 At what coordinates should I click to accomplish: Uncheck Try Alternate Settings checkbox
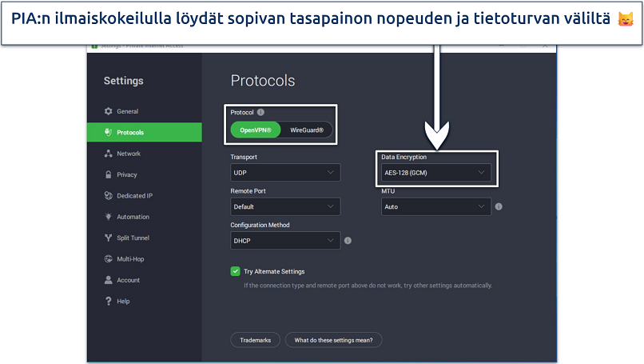click(236, 271)
